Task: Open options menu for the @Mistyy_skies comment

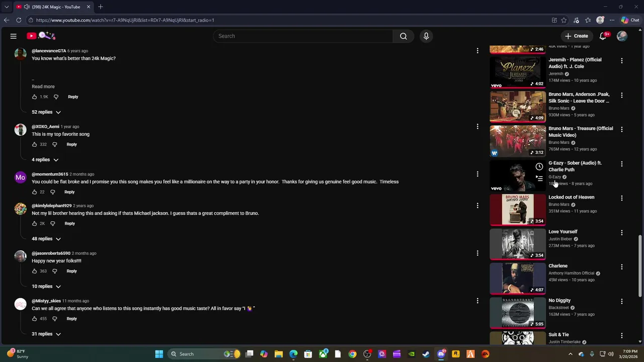Action: point(477,301)
